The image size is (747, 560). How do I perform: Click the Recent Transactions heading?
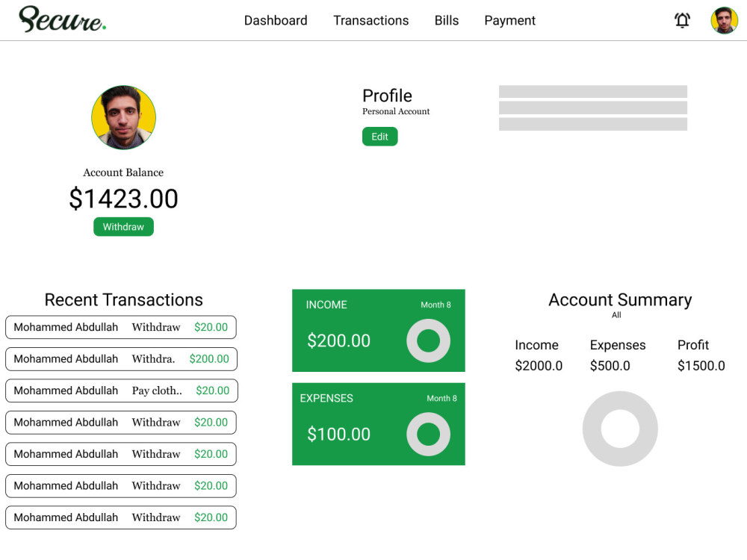click(123, 299)
